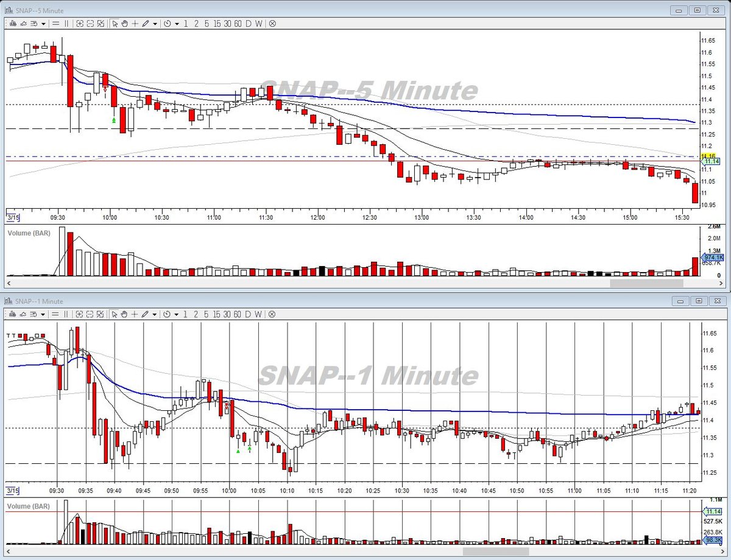Activate hand pan tool in 1 Minute toolbar
This screenshot has width=731, height=560.
tap(124, 314)
